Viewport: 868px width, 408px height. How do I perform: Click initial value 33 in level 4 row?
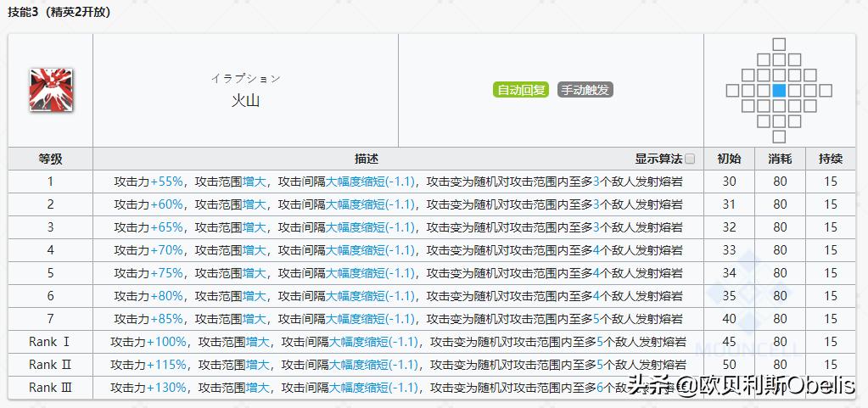pyautogui.click(x=729, y=250)
